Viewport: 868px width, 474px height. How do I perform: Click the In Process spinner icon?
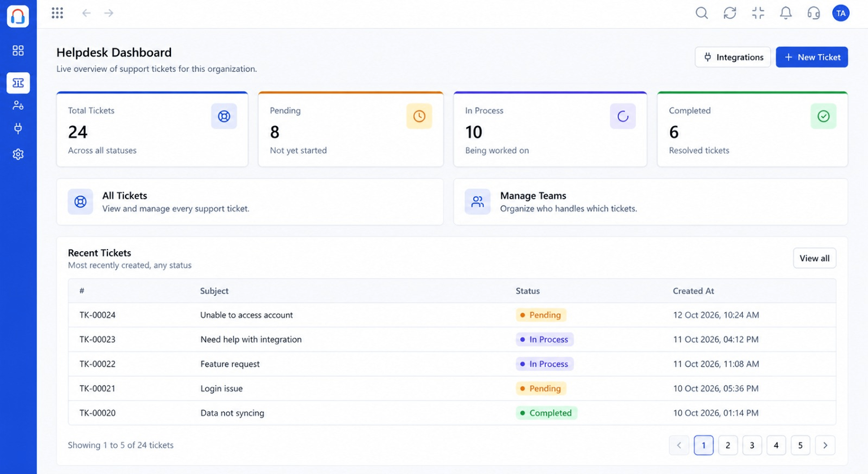[623, 116]
